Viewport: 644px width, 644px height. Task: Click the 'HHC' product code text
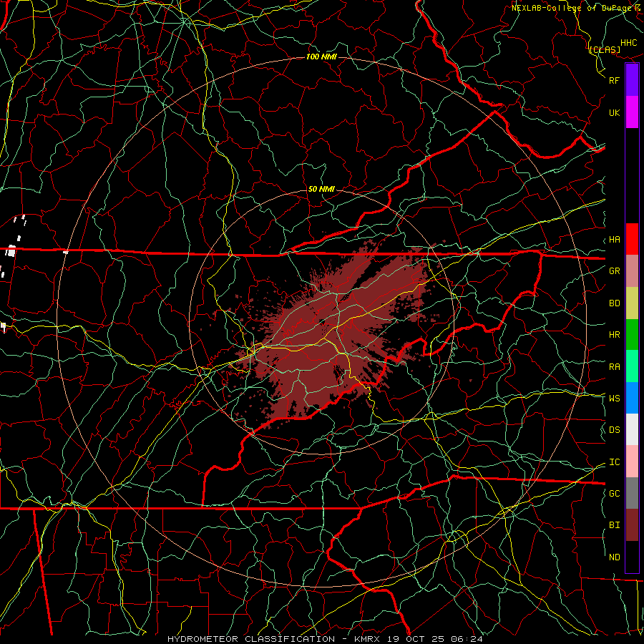[x=629, y=43]
